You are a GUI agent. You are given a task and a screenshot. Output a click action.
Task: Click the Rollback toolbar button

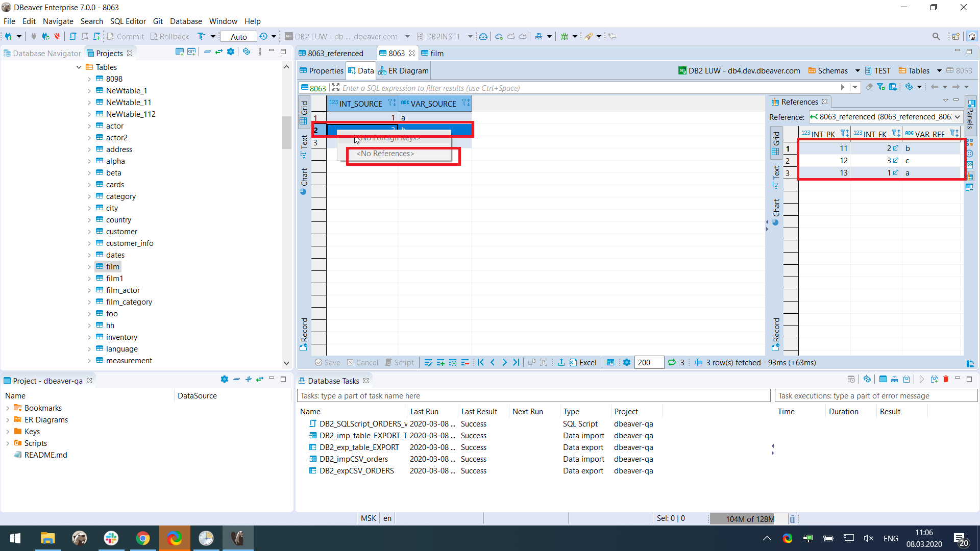(170, 36)
